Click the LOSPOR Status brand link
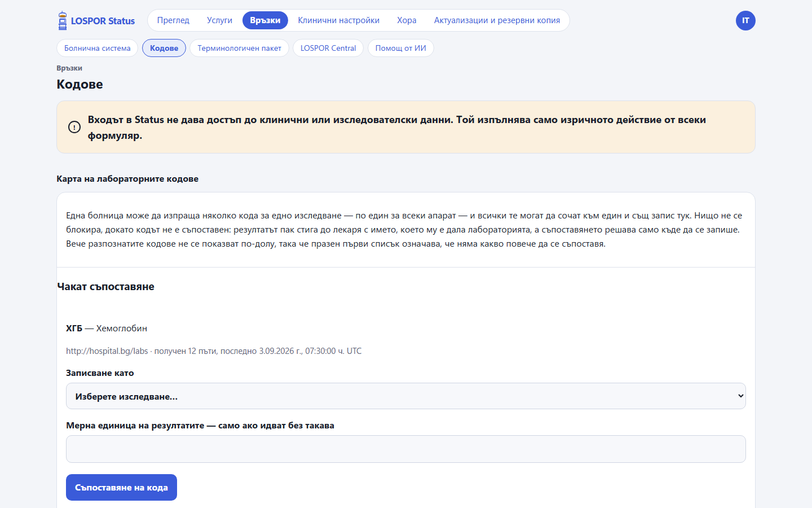The width and height of the screenshot is (812, 508). tap(96, 21)
